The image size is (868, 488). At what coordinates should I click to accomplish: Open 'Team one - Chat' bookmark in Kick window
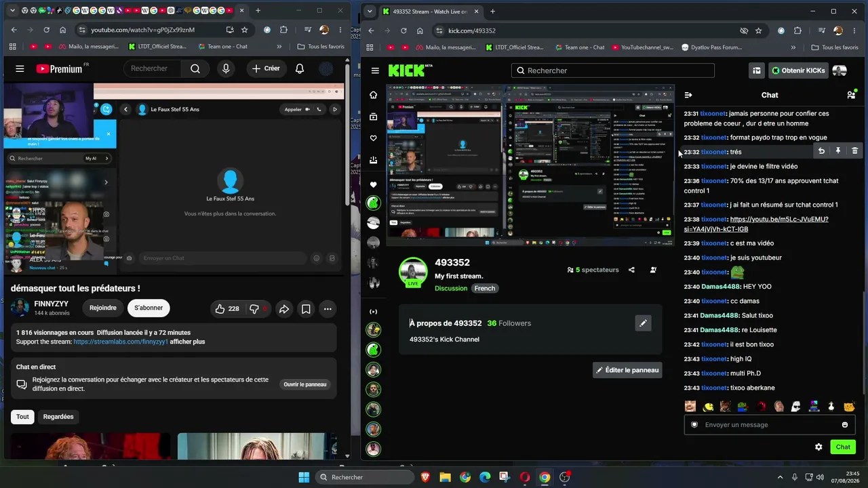click(x=579, y=47)
